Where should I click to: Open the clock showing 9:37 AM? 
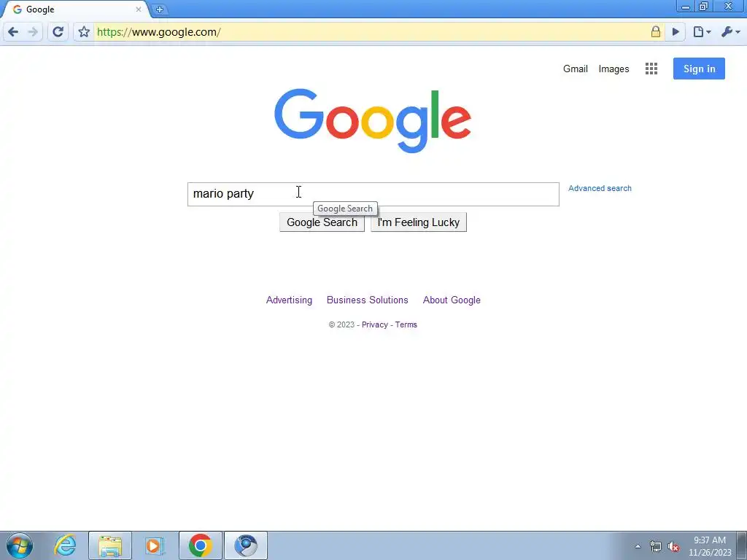(710, 546)
